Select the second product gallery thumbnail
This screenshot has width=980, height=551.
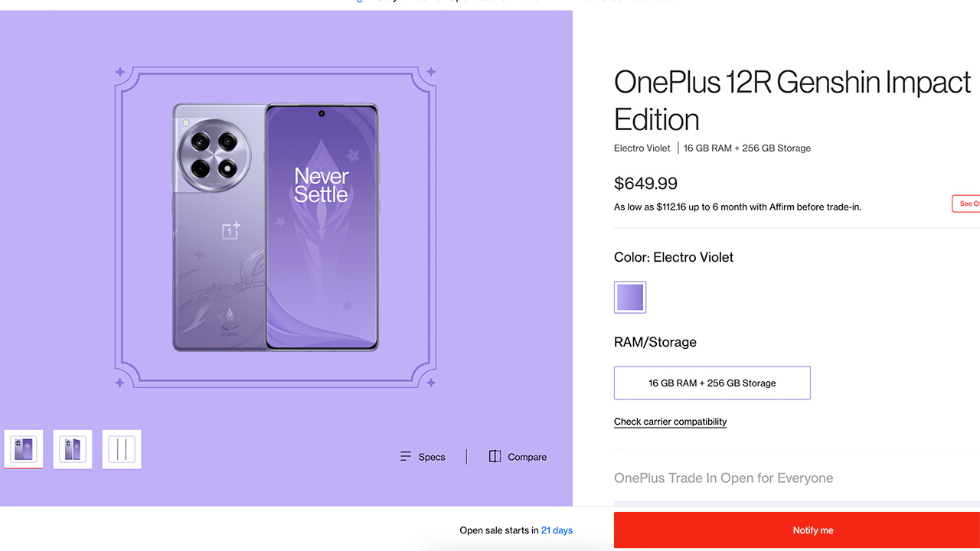coord(72,449)
